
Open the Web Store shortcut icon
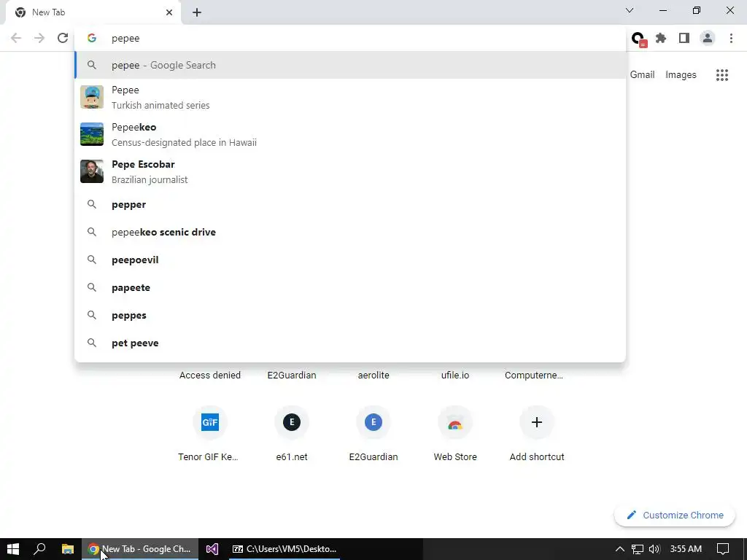tap(455, 422)
